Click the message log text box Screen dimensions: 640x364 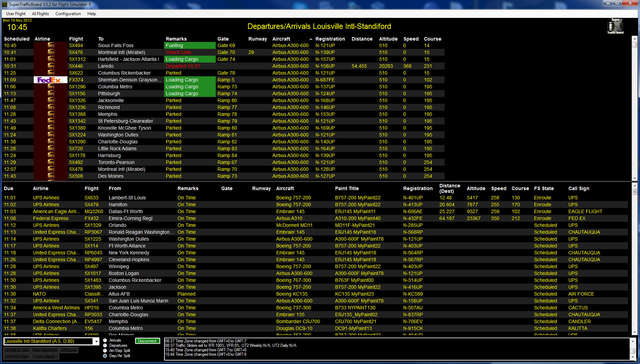(397, 349)
